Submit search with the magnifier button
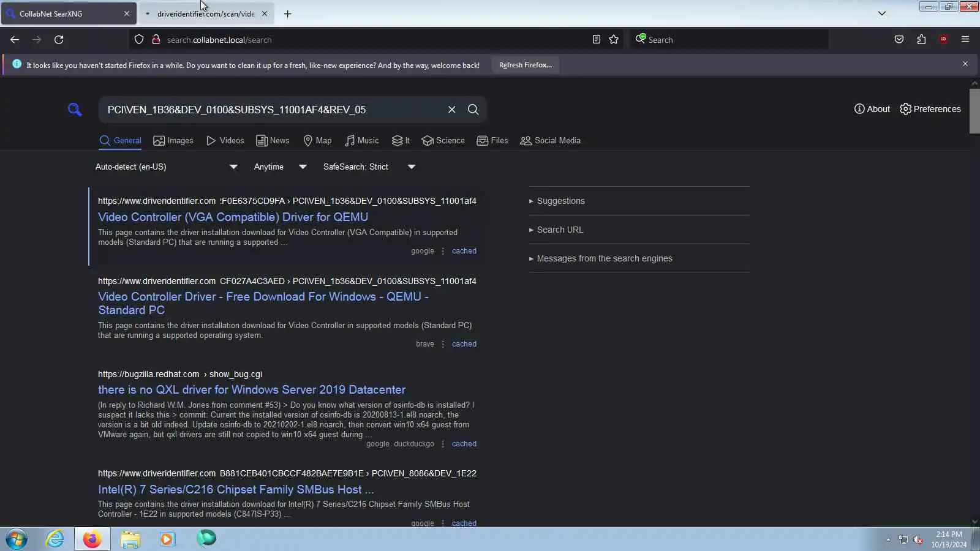980x551 pixels. click(x=473, y=110)
